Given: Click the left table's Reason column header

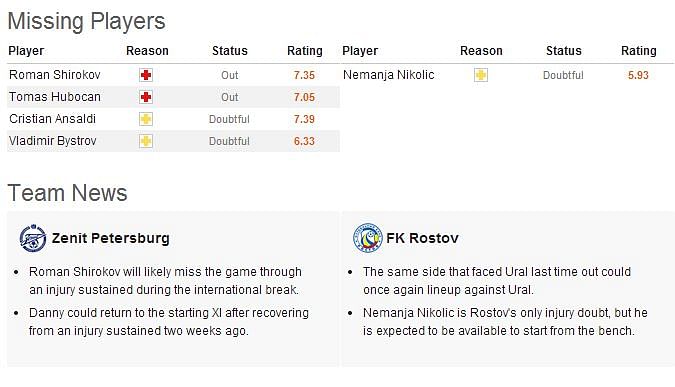Looking at the screenshot, I should coord(147,51).
